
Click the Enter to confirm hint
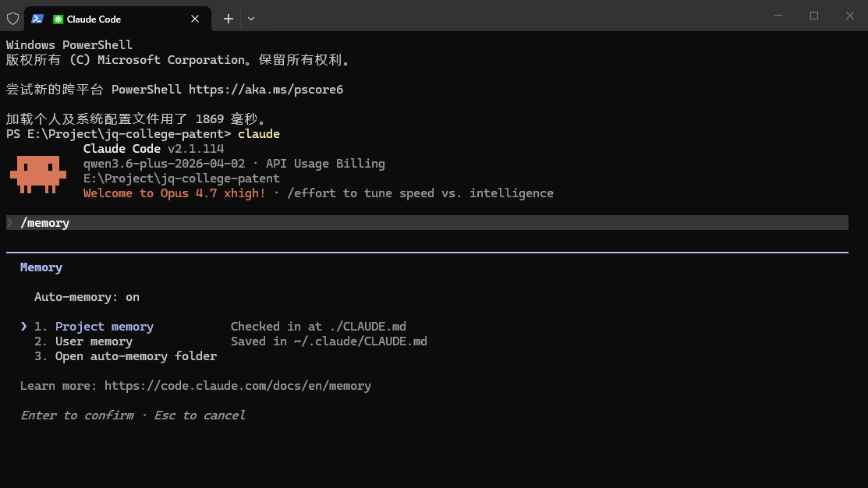click(x=76, y=416)
